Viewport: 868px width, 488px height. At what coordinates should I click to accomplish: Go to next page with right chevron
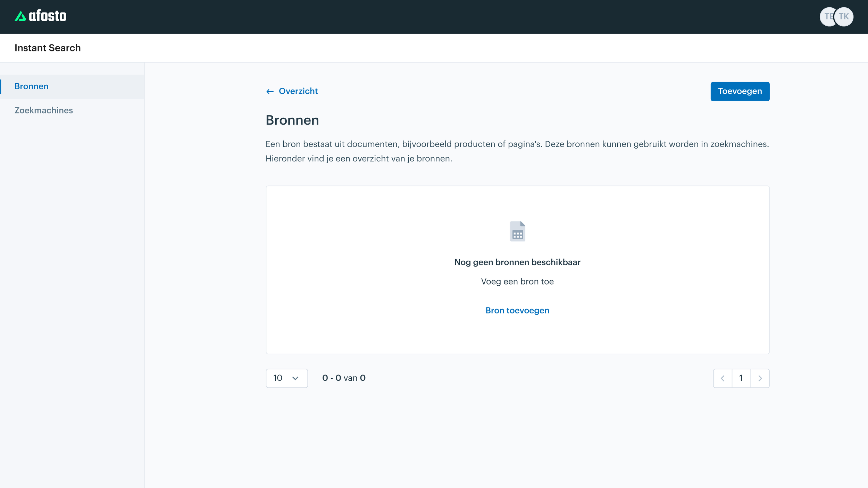point(760,378)
